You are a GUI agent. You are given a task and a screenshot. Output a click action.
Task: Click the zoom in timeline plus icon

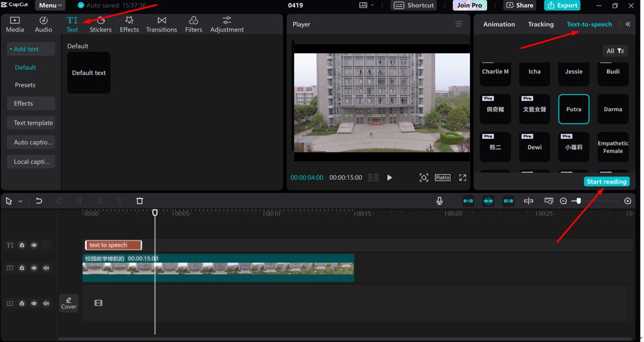[x=627, y=201]
